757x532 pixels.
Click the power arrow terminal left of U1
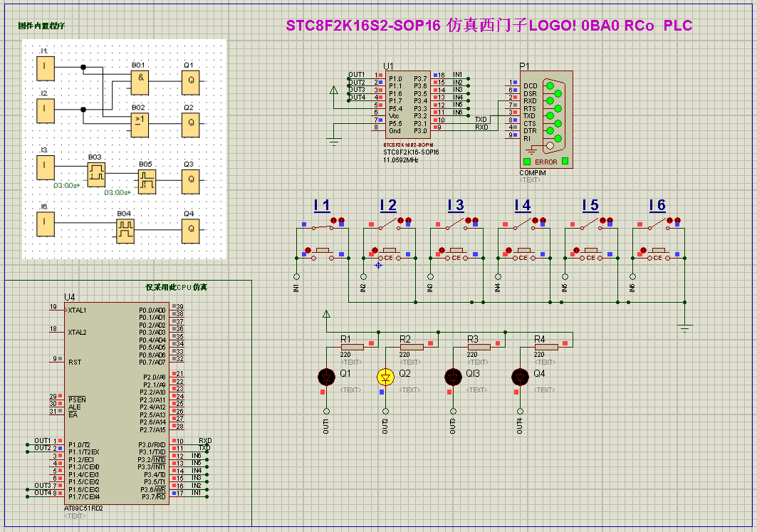[333, 90]
